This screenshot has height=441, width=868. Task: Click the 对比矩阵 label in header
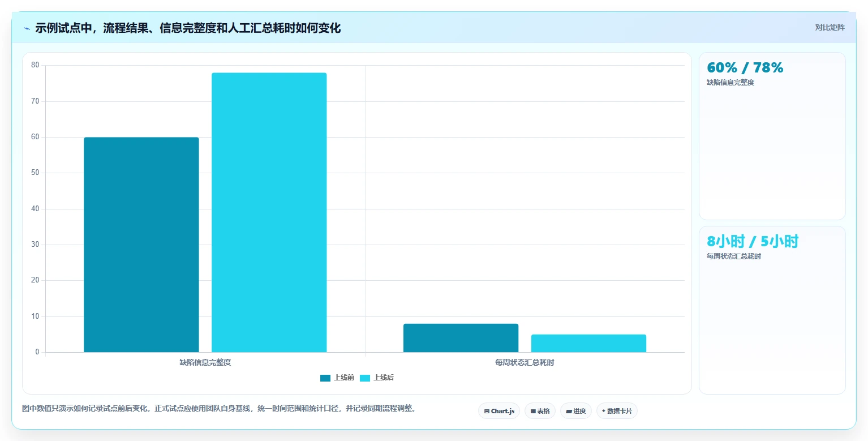(830, 27)
